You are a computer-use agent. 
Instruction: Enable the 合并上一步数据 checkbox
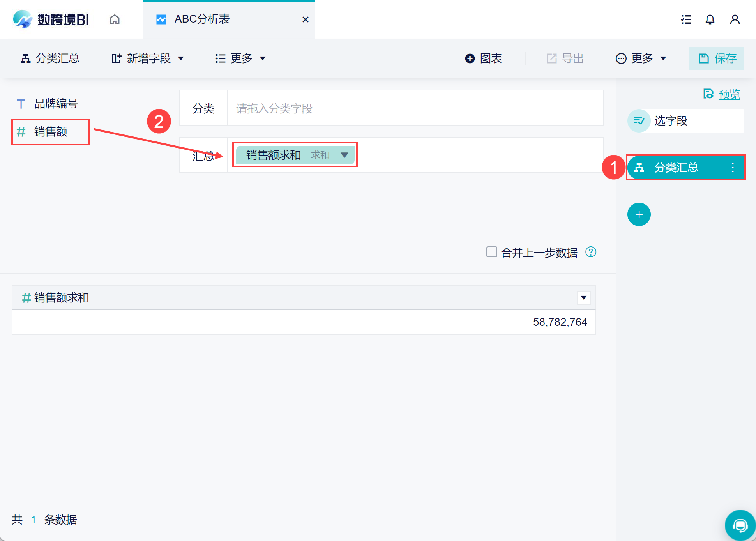click(x=492, y=252)
